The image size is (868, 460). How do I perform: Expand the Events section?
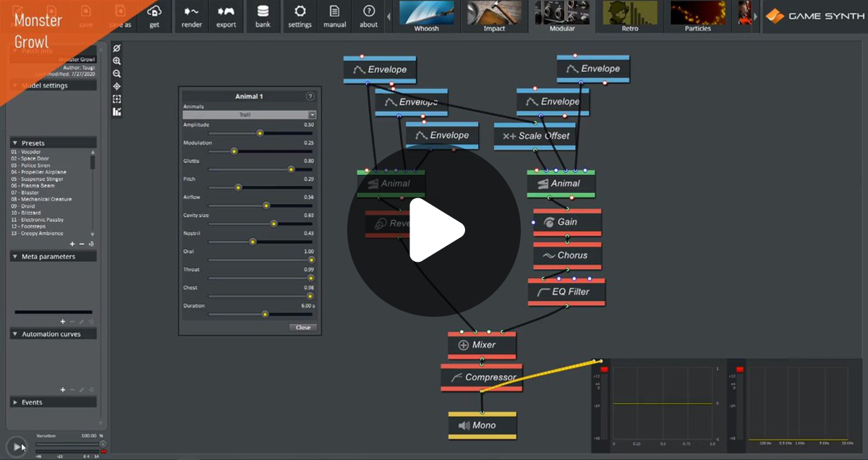14,402
